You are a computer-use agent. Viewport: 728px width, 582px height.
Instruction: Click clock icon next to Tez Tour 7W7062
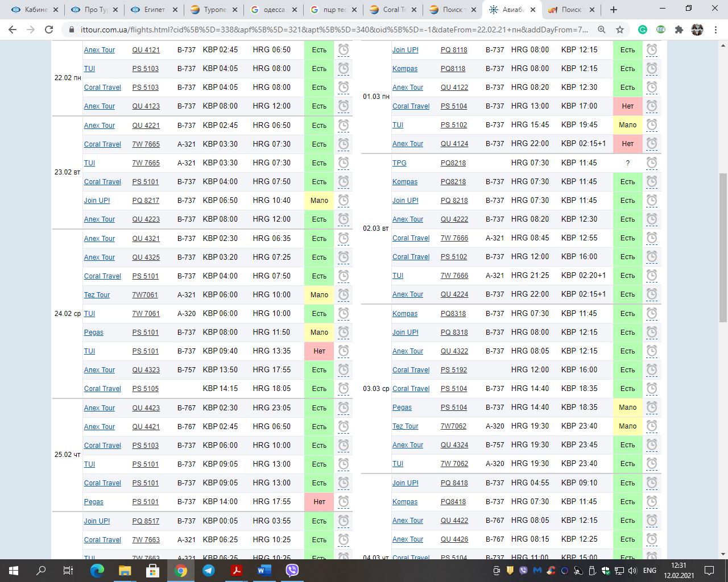point(652,426)
